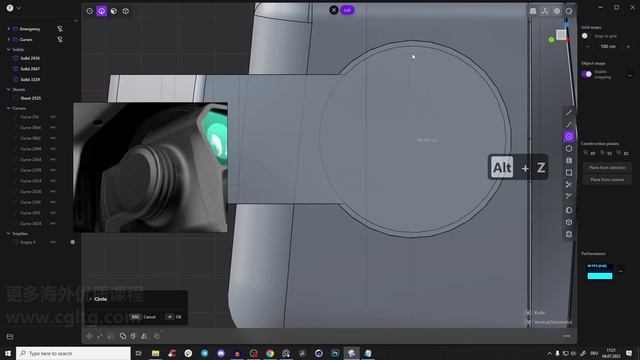Open the Performance graph options
This screenshot has height=360, width=640.
(x=620, y=271)
